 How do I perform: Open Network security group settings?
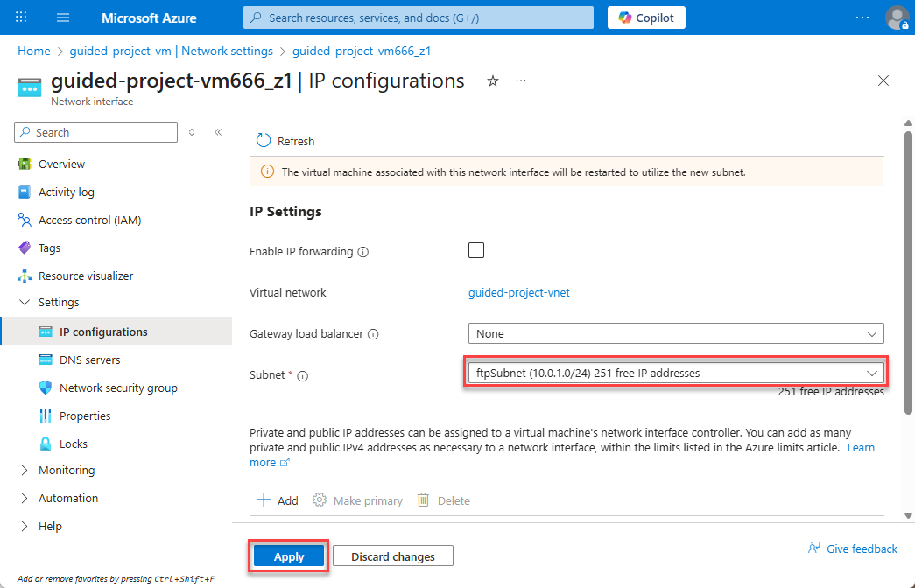(x=116, y=388)
